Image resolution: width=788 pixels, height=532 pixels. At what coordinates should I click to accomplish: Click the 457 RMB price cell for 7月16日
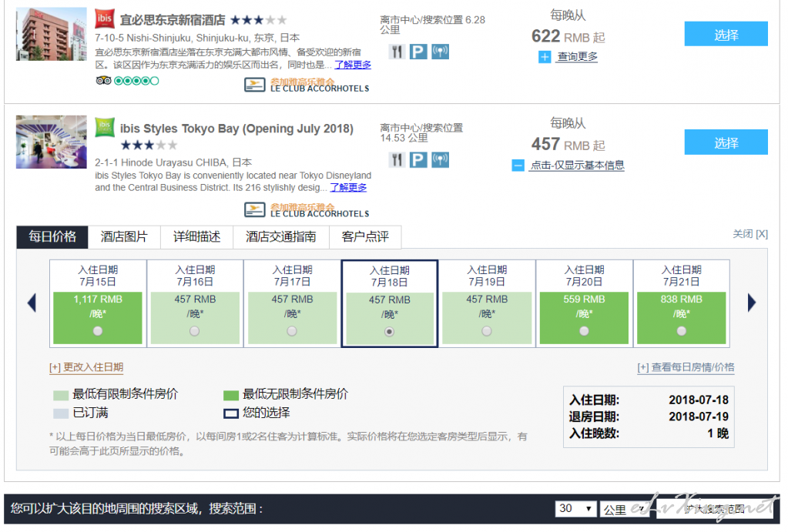click(195, 317)
